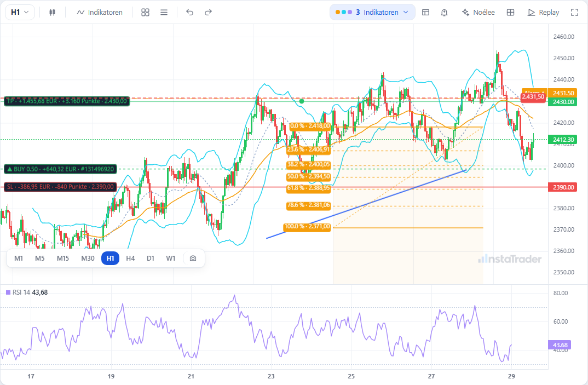Click the 2431.50 alarm price tag

(562, 93)
